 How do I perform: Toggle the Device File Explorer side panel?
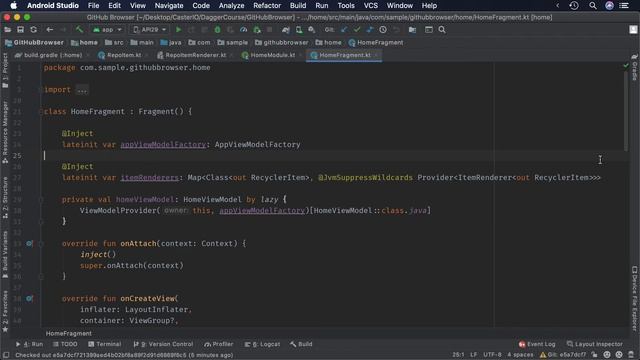pos(634,299)
